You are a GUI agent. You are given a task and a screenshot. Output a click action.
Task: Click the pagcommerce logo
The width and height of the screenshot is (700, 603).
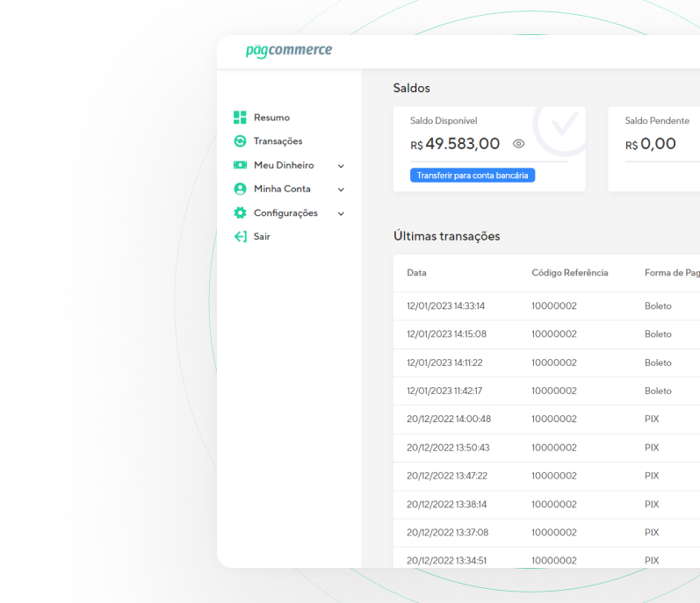pos(288,50)
